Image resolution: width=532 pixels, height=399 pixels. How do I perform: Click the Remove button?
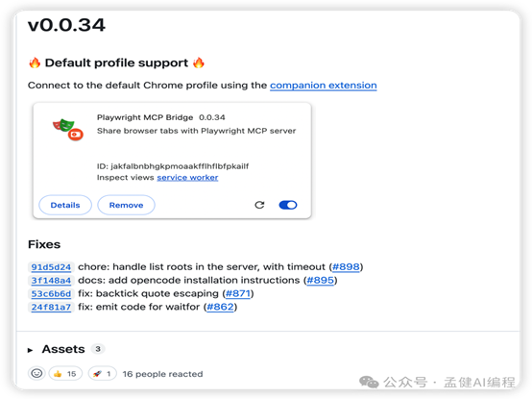(x=126, y=205)
